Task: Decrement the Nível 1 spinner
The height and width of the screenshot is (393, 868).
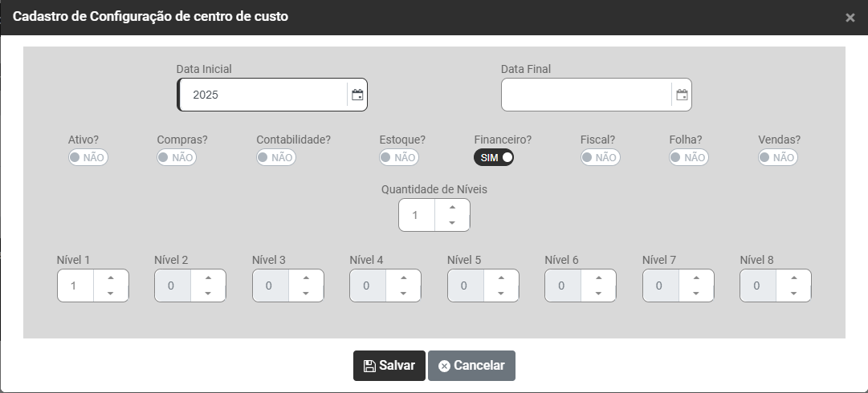Action: (110, 294)
